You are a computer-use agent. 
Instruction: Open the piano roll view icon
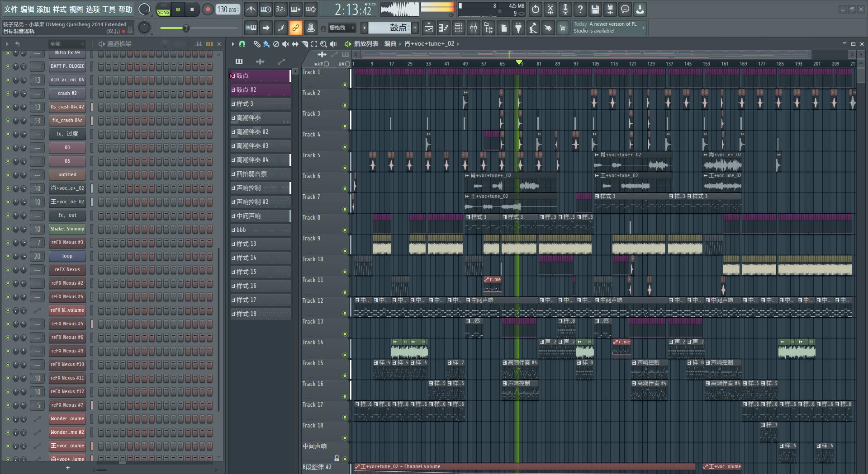click(444, 28)
